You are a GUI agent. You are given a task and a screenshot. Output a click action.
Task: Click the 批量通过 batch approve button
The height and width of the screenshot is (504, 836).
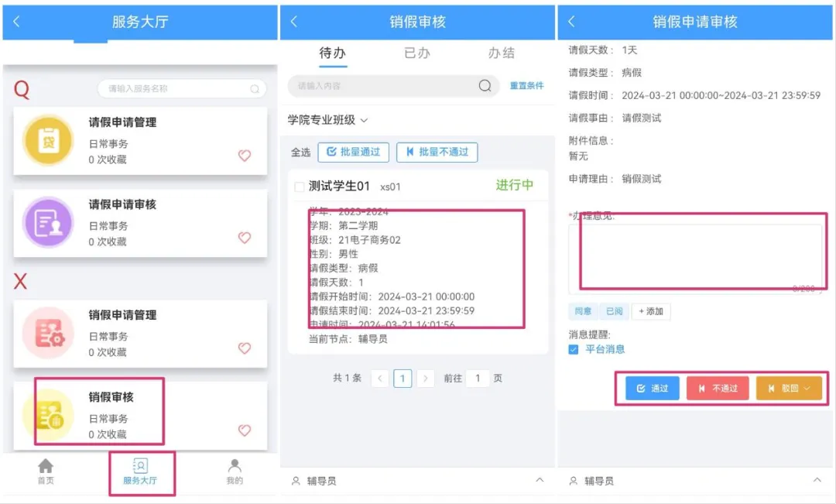coord(353,152)
